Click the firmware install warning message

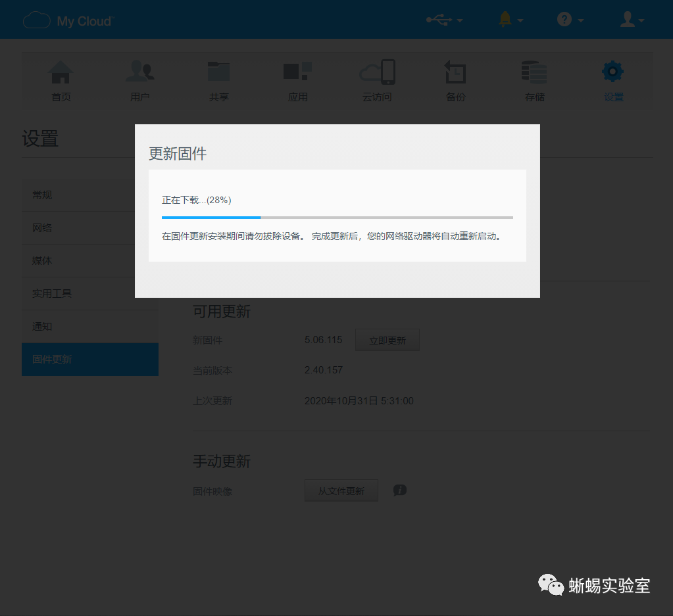(332, 236)
